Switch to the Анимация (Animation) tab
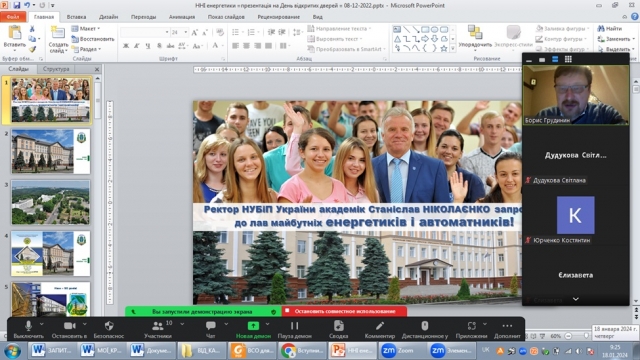The height and width of the screenshot is (360, 640). (182, 17)
